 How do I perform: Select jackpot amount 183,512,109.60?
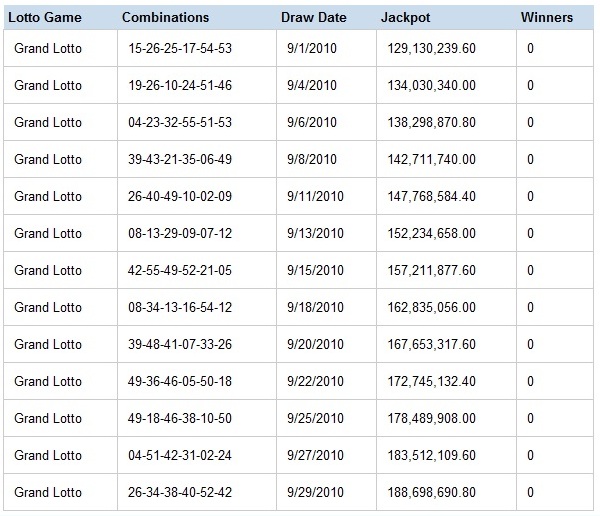[431, 455]
